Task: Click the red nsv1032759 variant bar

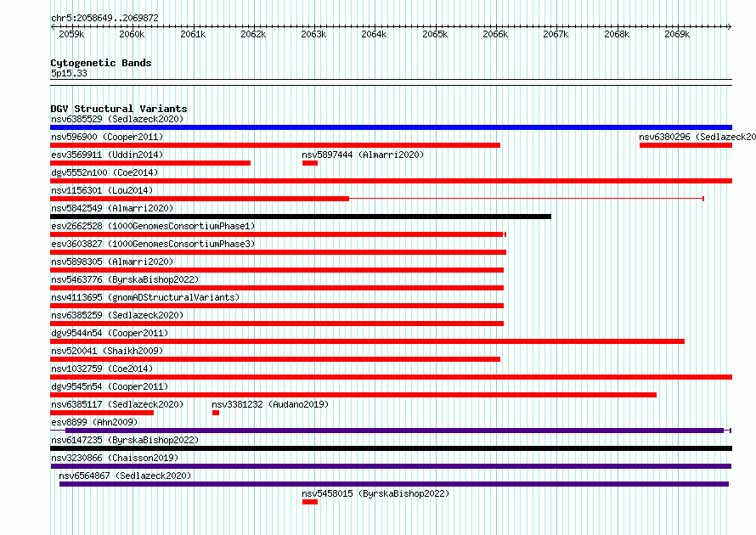Action: click(x=391, y=377)
